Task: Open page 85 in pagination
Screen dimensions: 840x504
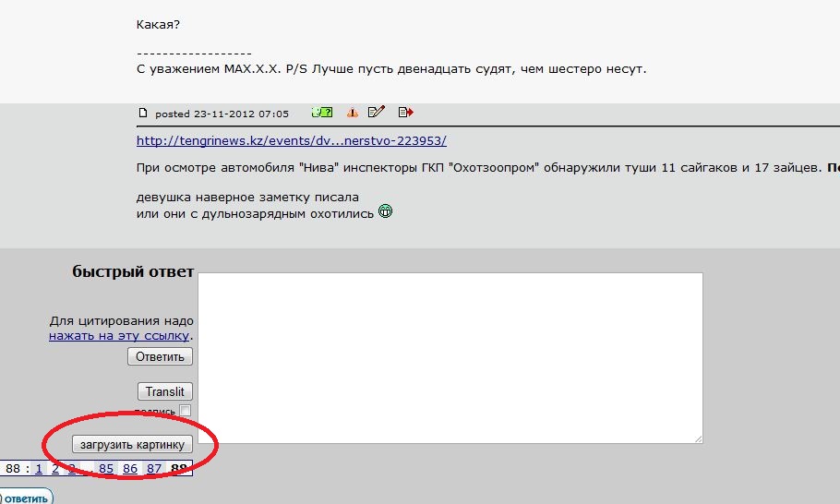Action: pos(106,469)
